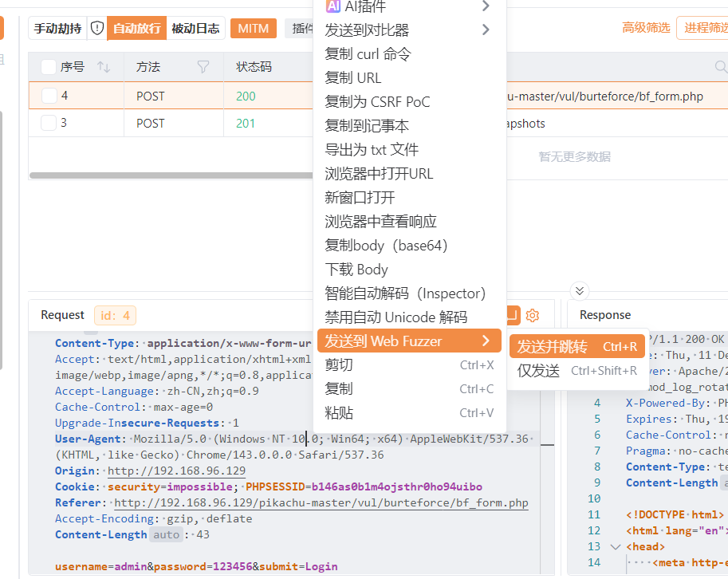Click the Cache-Control request header
This screenshot has height=579, width=728.
[x=134, y=407]
